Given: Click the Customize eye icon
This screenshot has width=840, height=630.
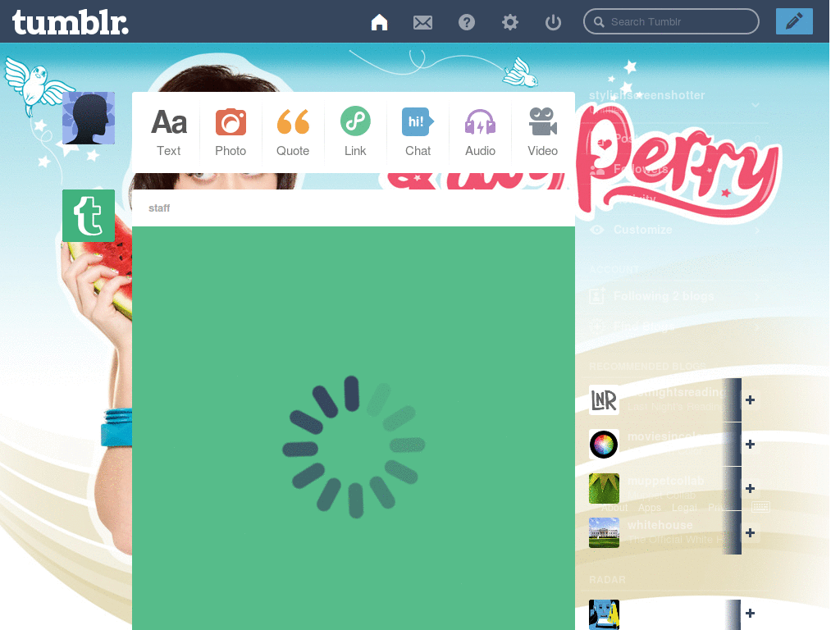Looking at the screenshot, I should coord(597,230).
